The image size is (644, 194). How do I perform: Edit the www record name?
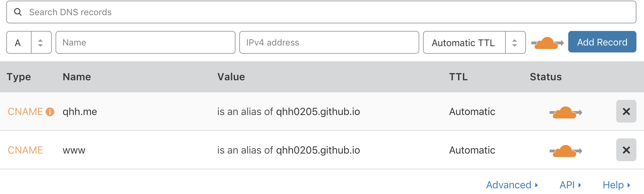[74, 150]
